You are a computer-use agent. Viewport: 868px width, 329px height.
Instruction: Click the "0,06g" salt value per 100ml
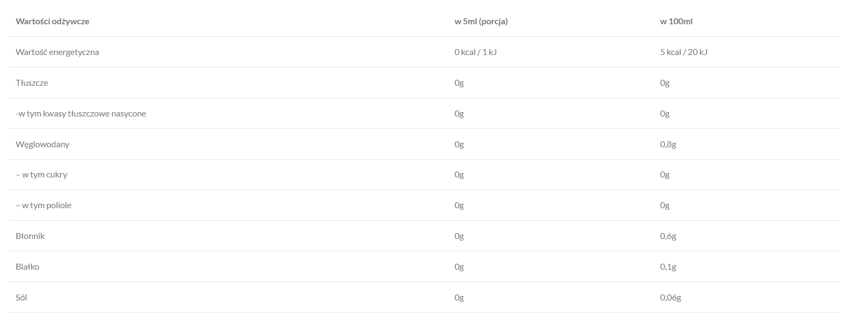pos(670,298)
